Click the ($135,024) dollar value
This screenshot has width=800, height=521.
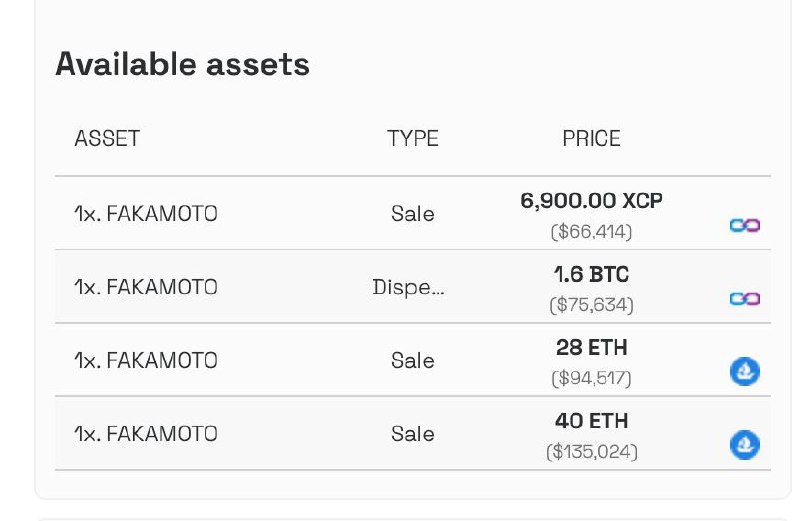point(591,452)
